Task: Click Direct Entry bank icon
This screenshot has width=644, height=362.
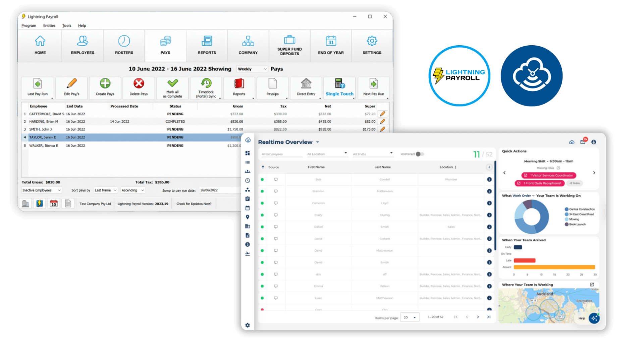Action: click(306, 83)
